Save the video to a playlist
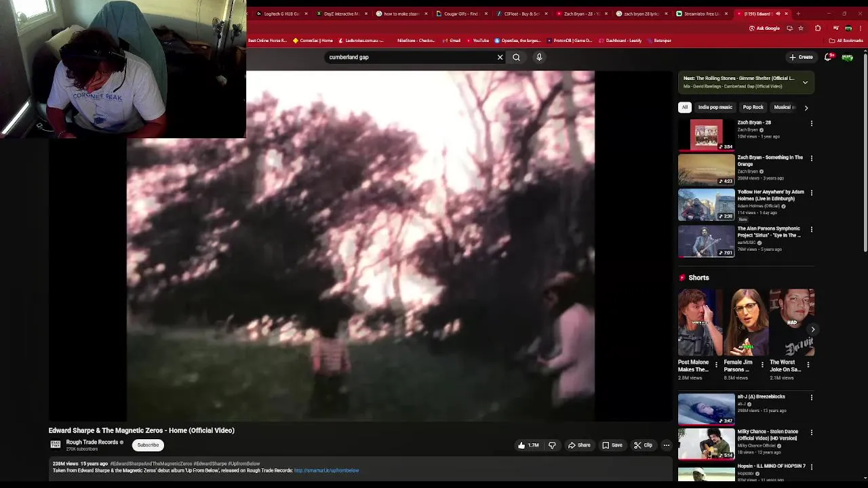868x488 pixels. click(x=612, y=445)
